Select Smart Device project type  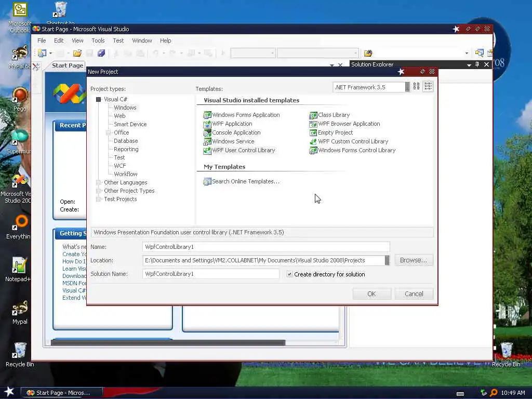130,124
